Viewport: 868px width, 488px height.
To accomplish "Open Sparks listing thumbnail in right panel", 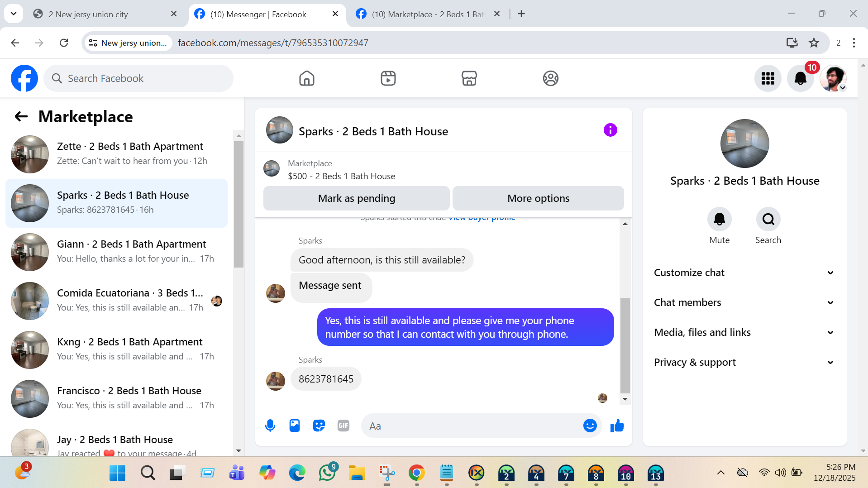I will coord(744,144).
